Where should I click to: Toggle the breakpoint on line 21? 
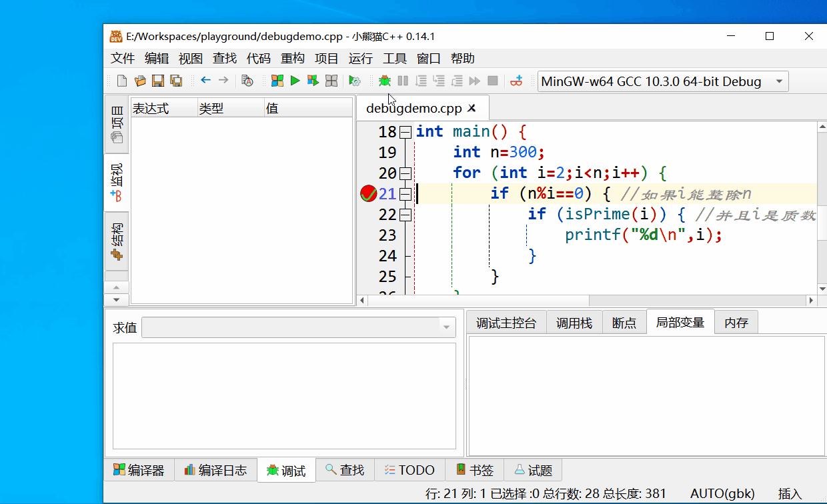[x=368, y=194]
